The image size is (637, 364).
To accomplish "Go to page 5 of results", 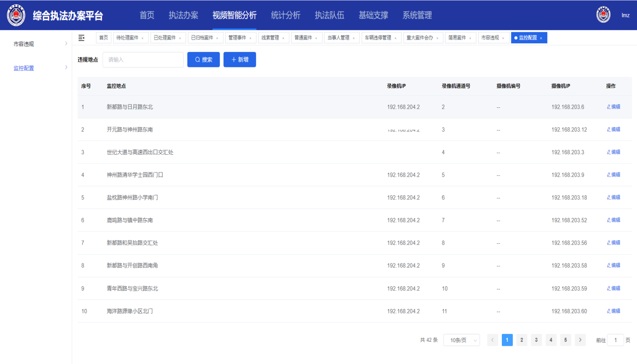I will (566, 340).
